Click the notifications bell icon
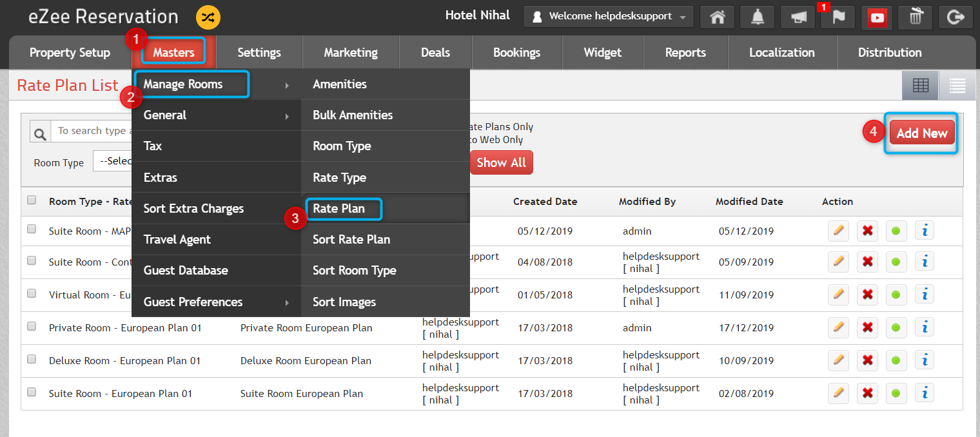 [x=756, y=17]
